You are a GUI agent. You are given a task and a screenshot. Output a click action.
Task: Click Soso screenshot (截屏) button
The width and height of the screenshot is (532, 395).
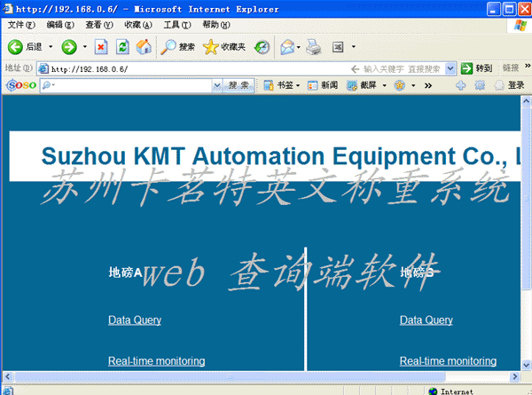(x=362, y=85)
